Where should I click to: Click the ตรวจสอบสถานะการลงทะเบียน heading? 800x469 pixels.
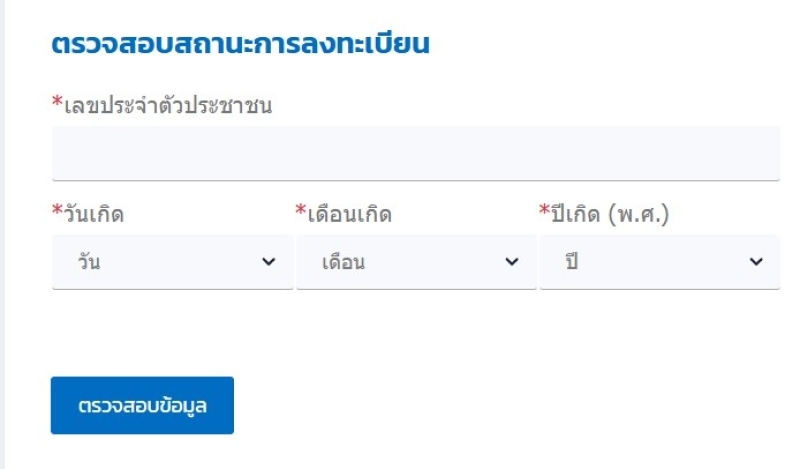tap(240, 43)
